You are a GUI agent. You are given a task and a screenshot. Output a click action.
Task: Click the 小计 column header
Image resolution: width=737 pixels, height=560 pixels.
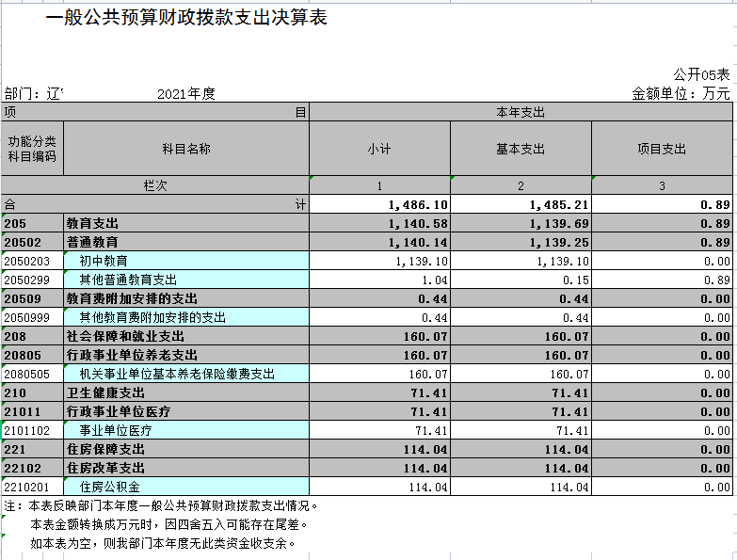[379, 149]
